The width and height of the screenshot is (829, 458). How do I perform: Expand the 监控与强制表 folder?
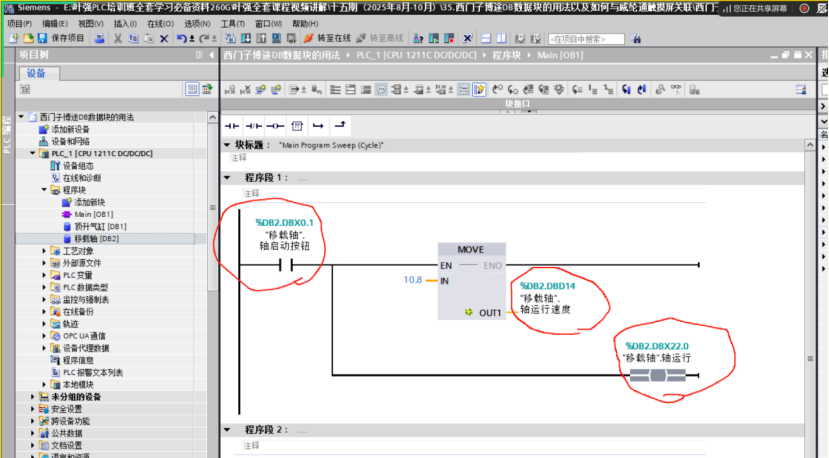44,299
